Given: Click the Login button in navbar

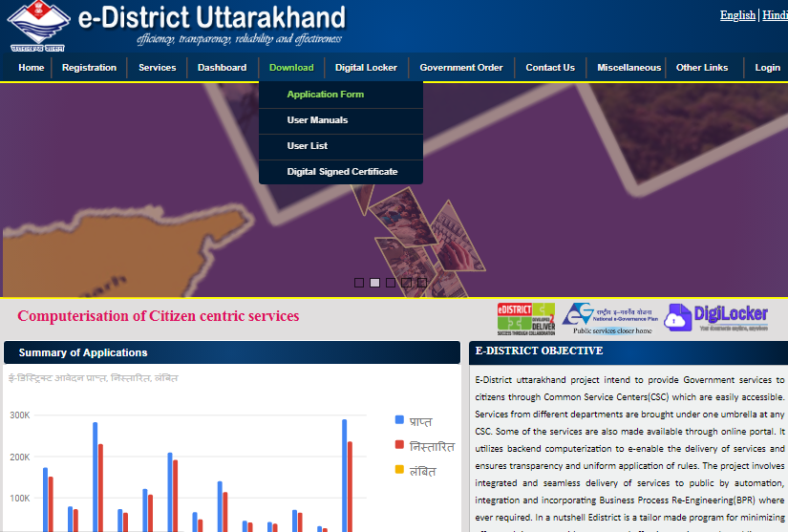Looking at the screenshot, I should click(x=767, y=68).
